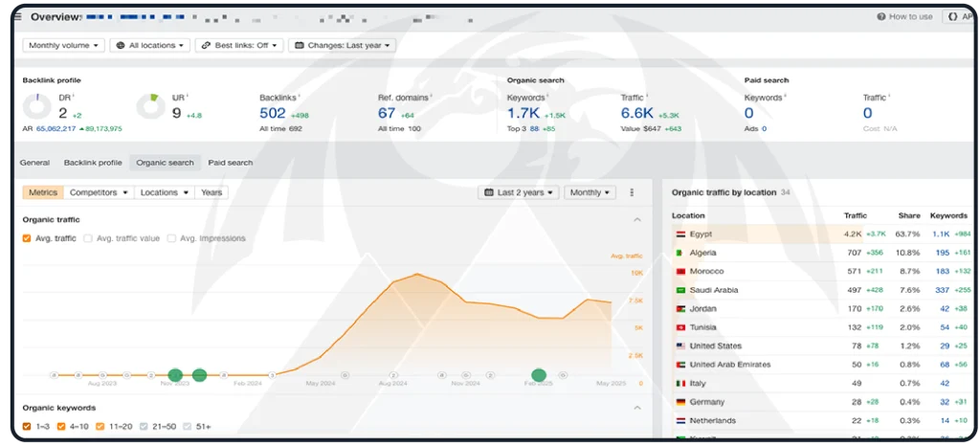
Task: Open the hamburger menu beside Overview
Action: (19, 17)
